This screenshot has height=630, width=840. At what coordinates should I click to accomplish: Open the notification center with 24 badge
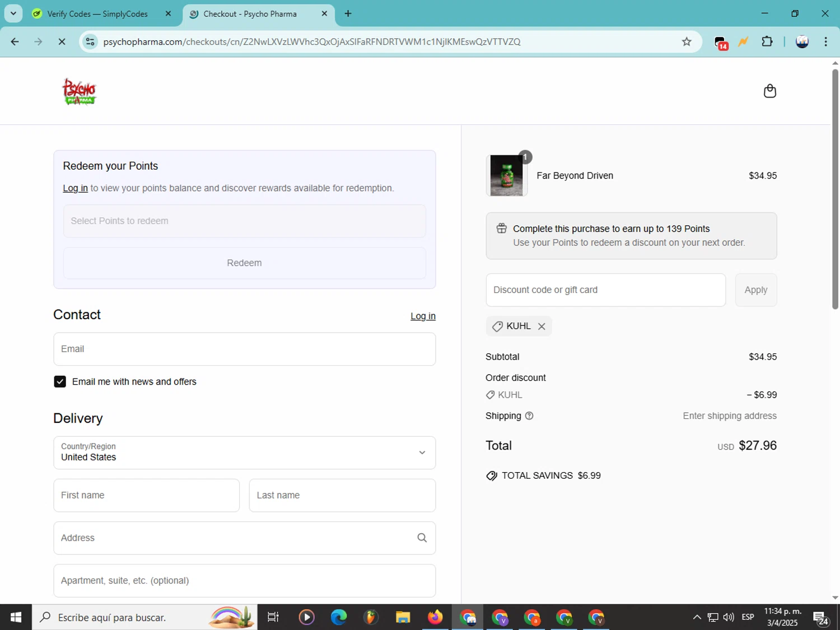pos(821,618)
